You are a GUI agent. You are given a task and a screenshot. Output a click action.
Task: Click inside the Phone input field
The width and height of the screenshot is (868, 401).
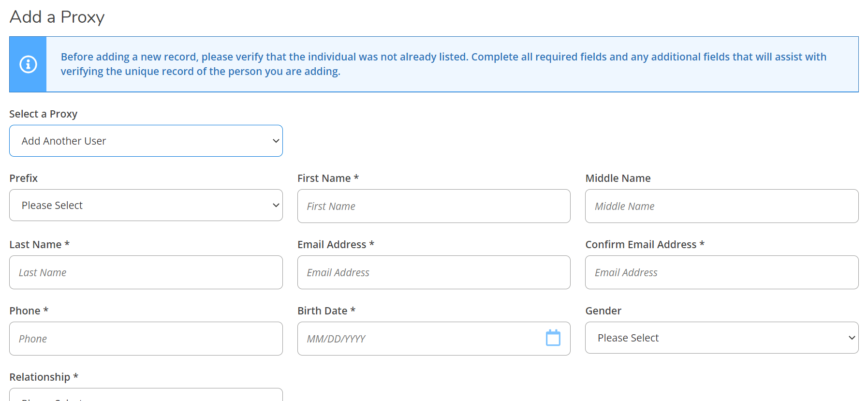coord(146,339)
